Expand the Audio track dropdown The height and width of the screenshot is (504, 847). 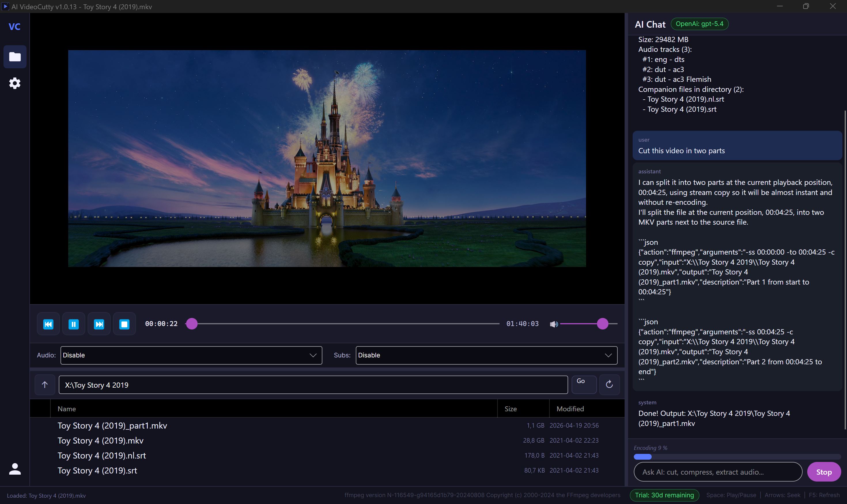[x=191, y=355]
